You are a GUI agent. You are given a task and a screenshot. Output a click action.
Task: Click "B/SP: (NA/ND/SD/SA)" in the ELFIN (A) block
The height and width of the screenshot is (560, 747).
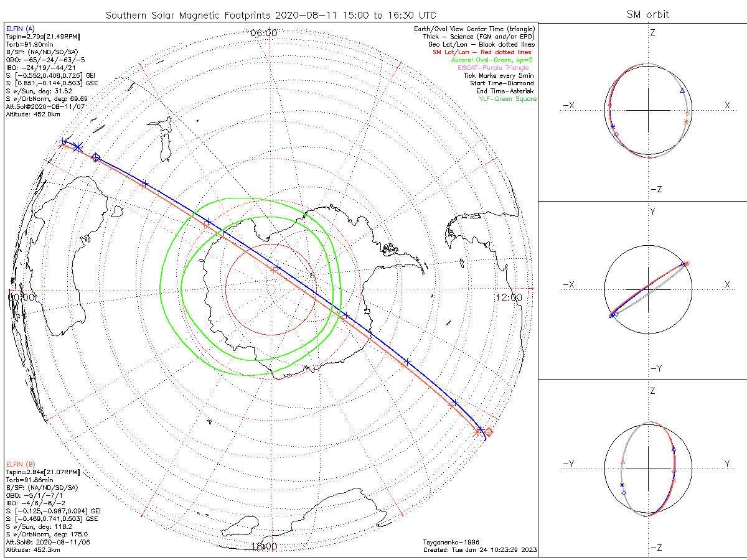42,53
